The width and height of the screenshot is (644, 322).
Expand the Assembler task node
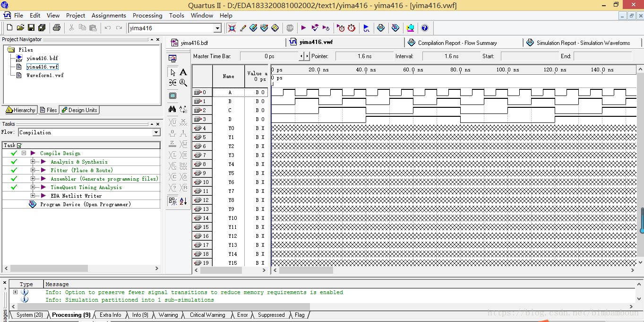[33, 179]
